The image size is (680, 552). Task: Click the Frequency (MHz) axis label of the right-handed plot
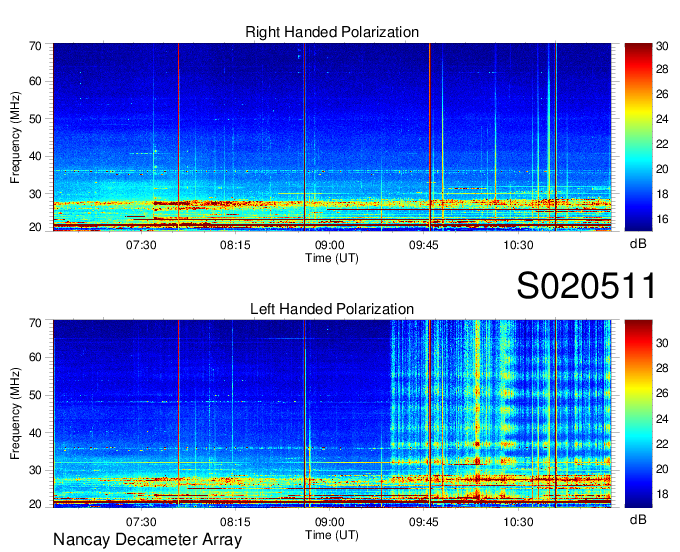pyautogui.click(x=15, y=137)
